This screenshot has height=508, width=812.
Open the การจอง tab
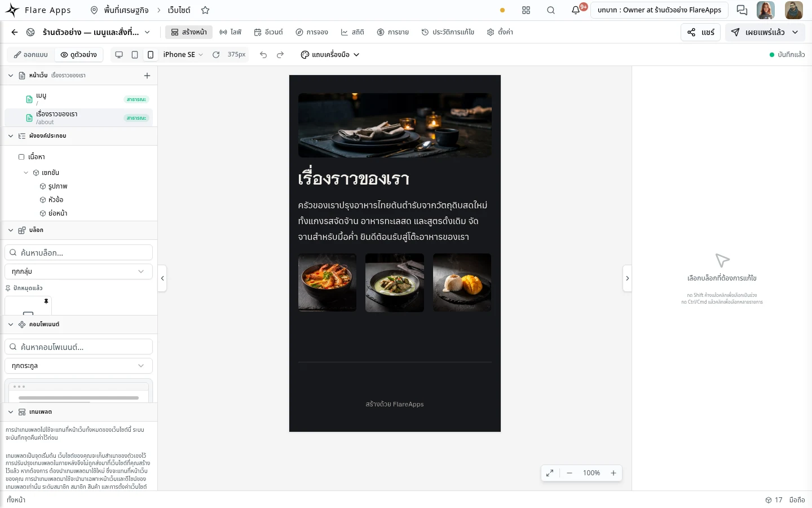tap(312, 32)
